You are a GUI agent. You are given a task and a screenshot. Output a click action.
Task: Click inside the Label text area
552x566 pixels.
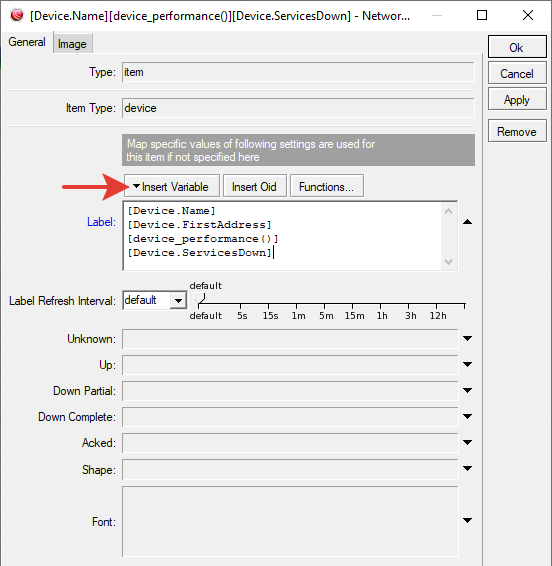[x=283, y=235]
